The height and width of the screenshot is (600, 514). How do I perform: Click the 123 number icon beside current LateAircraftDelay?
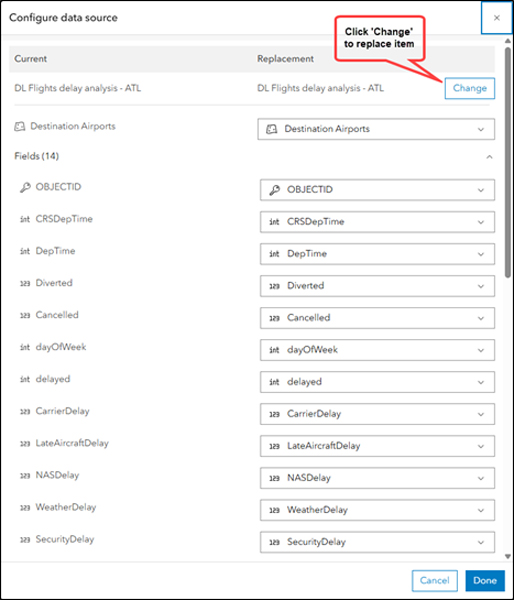point(25,443)
